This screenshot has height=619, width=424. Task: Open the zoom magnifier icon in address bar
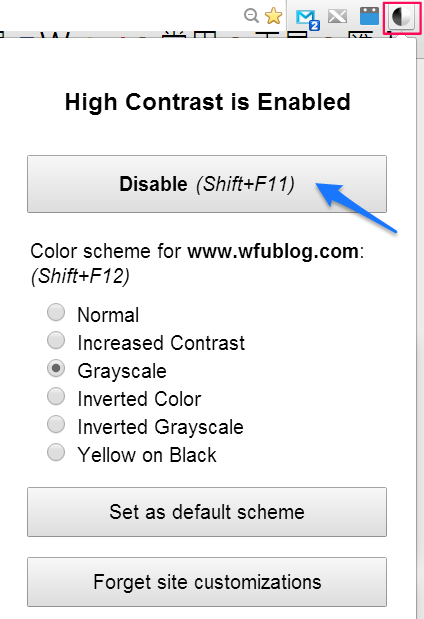click(x=251, y=16)
